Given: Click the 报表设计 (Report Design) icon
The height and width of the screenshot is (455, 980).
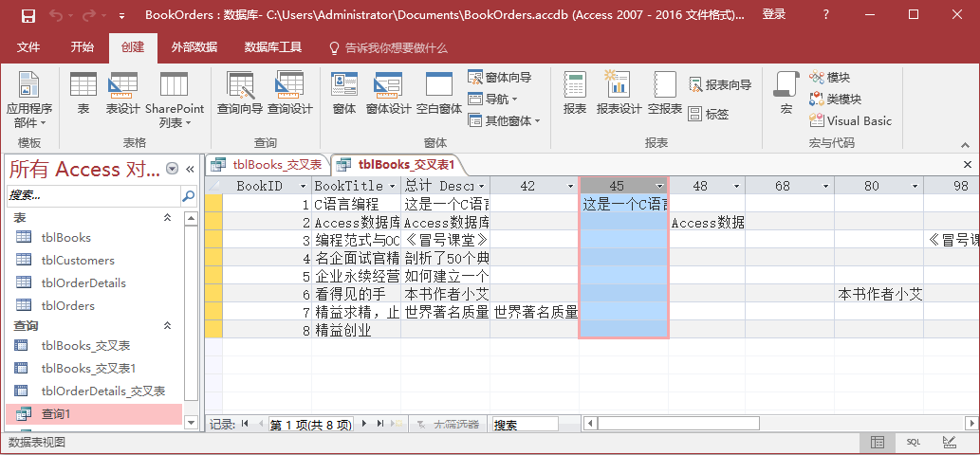Looking at the screenshot, I should pyautogui.click(x=619, y=94).
